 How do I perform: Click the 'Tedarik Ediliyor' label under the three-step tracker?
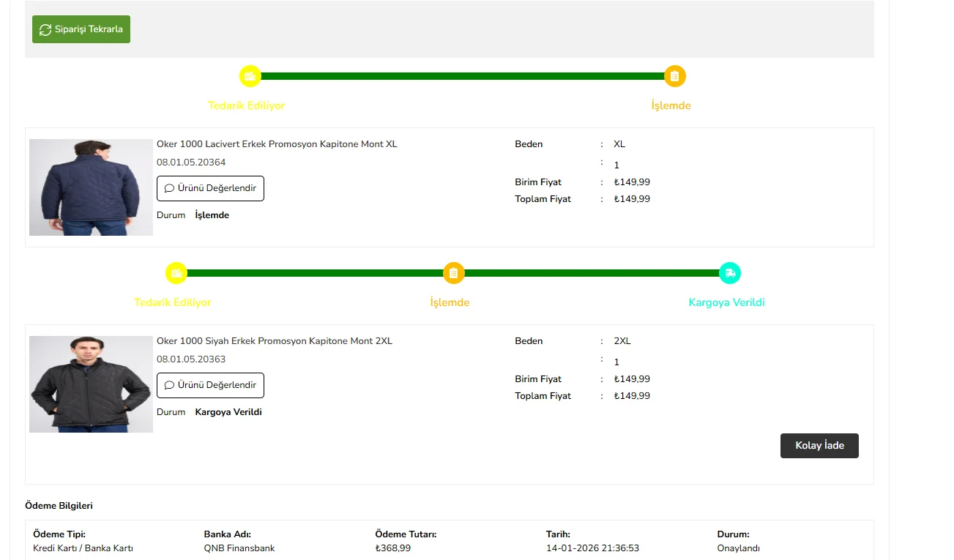tap(173, 302)
